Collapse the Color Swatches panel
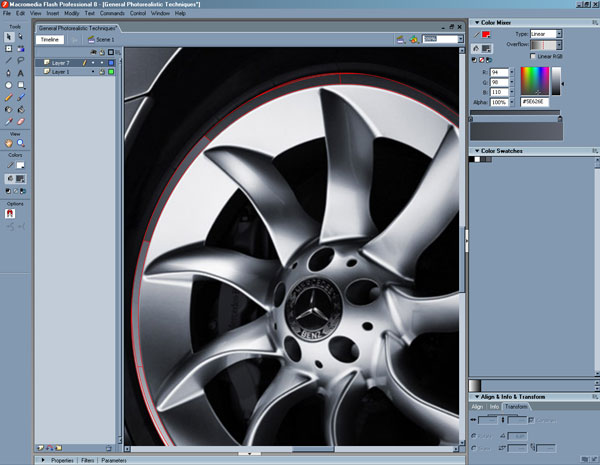 pos(477,151)
